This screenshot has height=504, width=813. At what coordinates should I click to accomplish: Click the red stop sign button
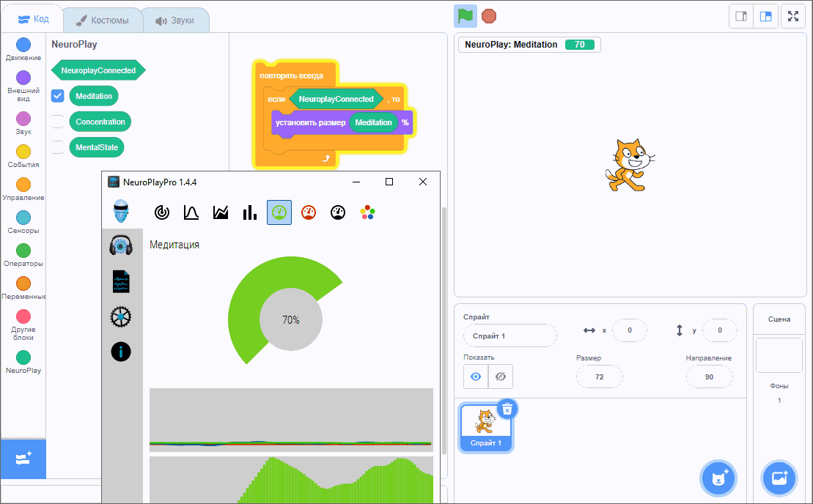pyautogui.click(x=488, y=16)
